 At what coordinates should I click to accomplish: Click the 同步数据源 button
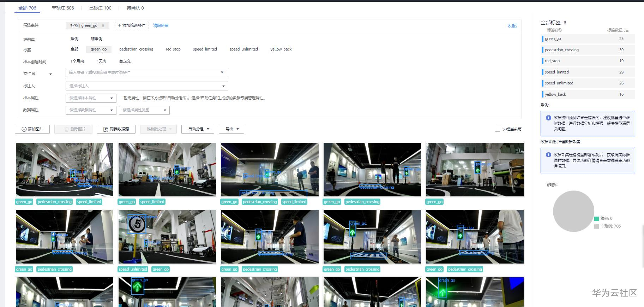click(x=116, y=129)
